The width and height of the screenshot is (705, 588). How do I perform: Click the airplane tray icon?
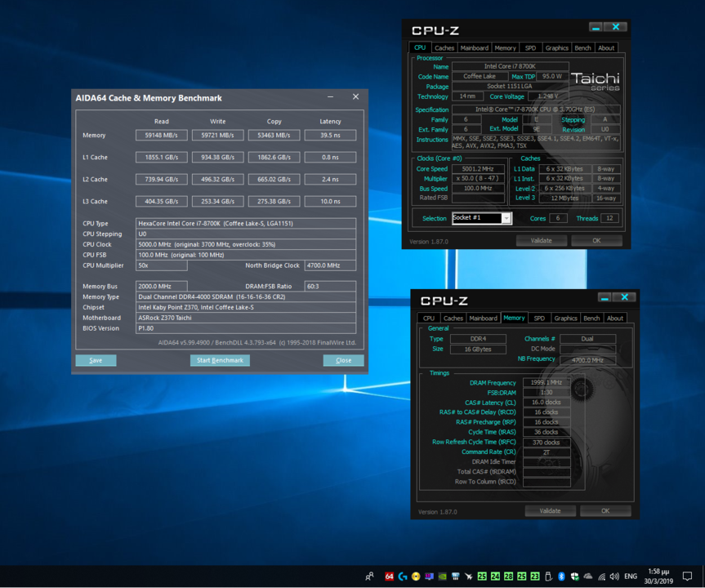tap(468, 577)
